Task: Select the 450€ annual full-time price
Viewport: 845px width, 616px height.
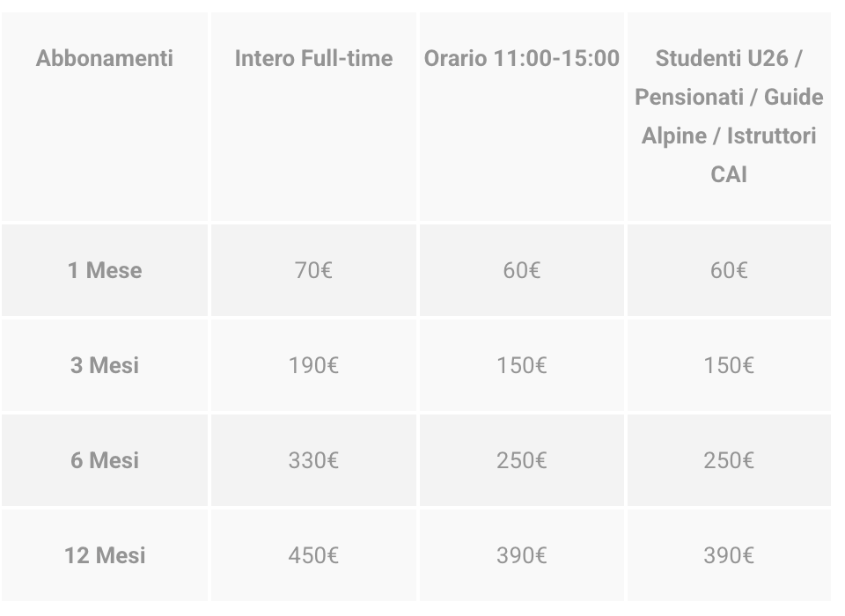Action: click(313, 555)
